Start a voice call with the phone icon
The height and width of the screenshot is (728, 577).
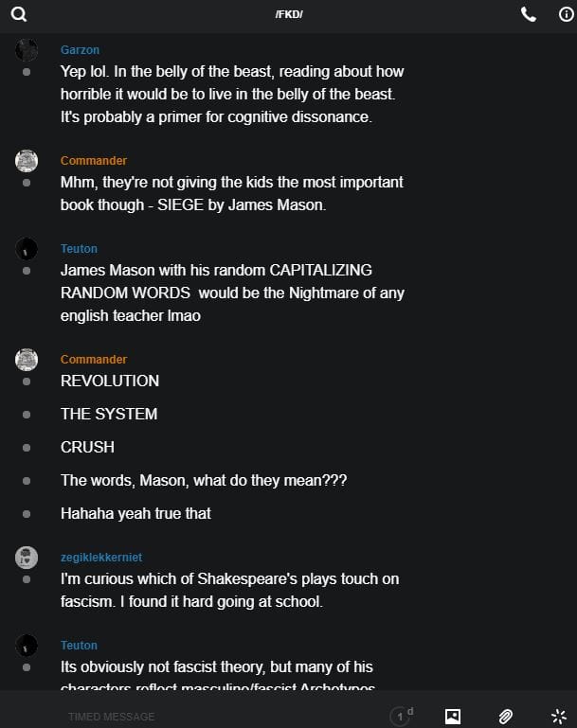click(528, 14)
